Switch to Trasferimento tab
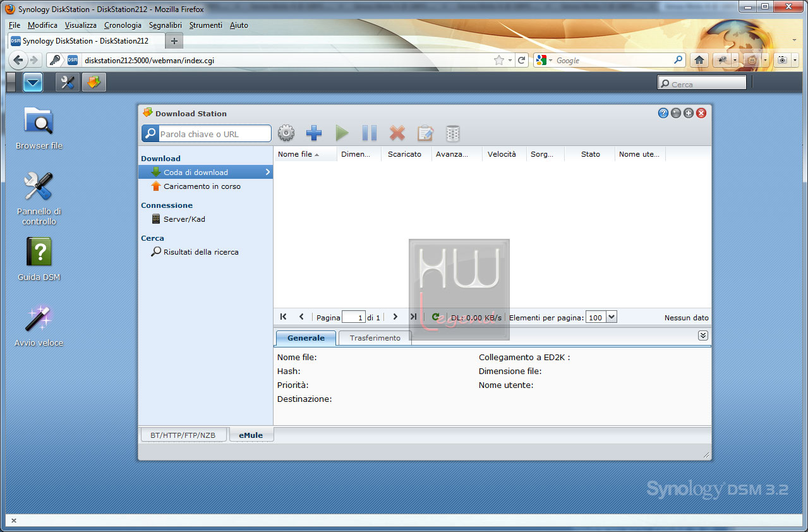 (x=375, y=338)
